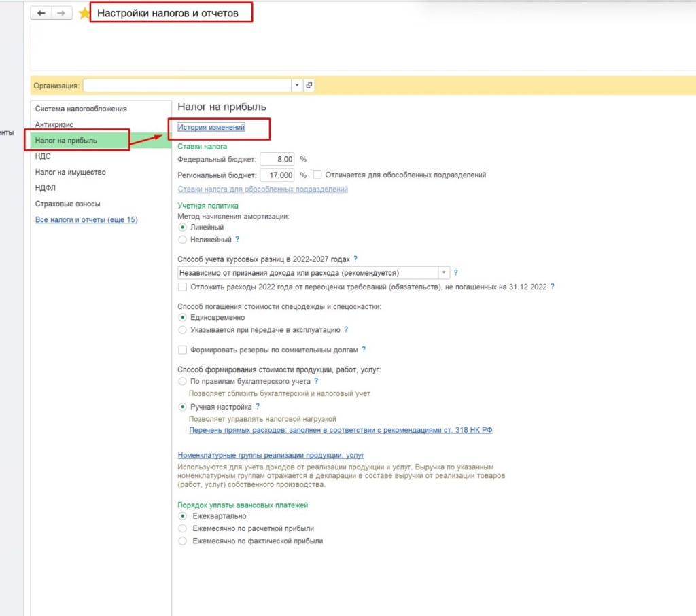Switch to the НДС section
This screenshot has height=616, width=696.
[43, 156]
